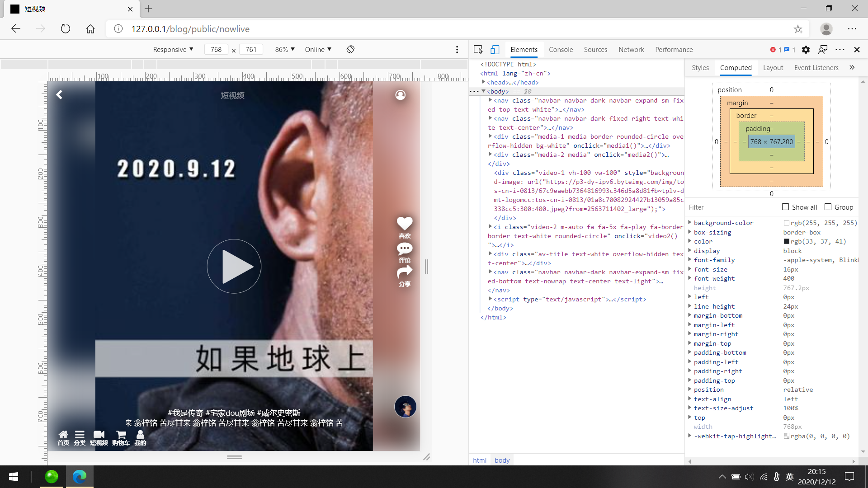The height and width of the screenshot is (488, 868).
Task: Switch to the Console tab
Action: pos(561,50)
